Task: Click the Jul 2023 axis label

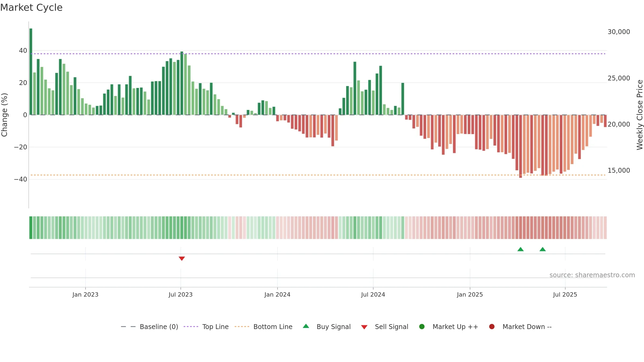Action: [181, 294]
